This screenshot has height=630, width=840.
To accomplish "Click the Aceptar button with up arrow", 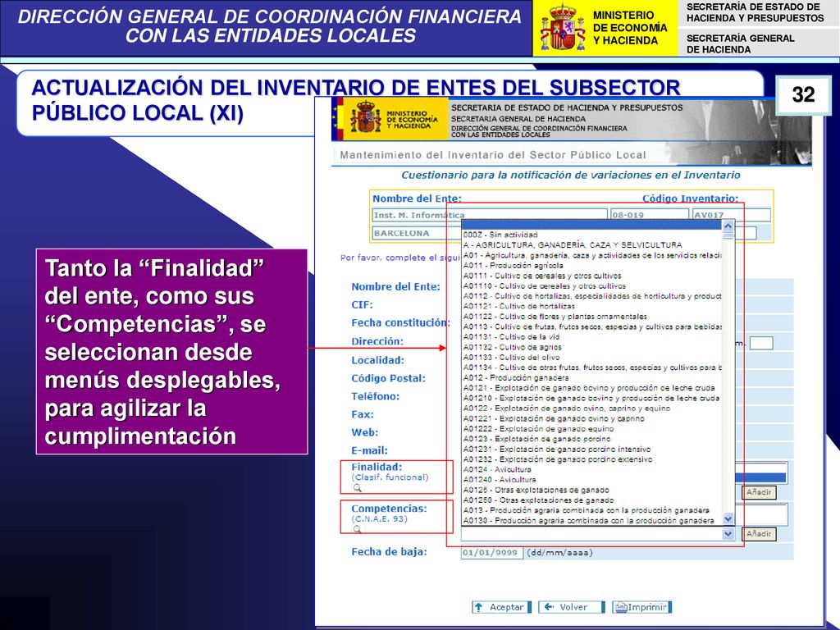I will [501, 607].
